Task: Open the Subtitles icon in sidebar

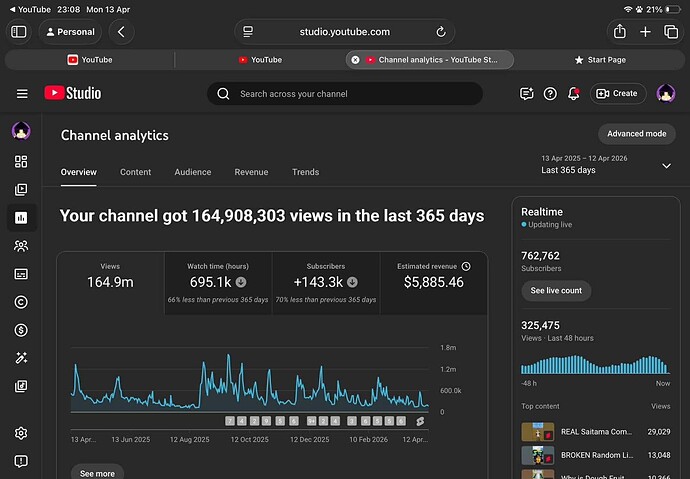Action: (x=21, y=274)
